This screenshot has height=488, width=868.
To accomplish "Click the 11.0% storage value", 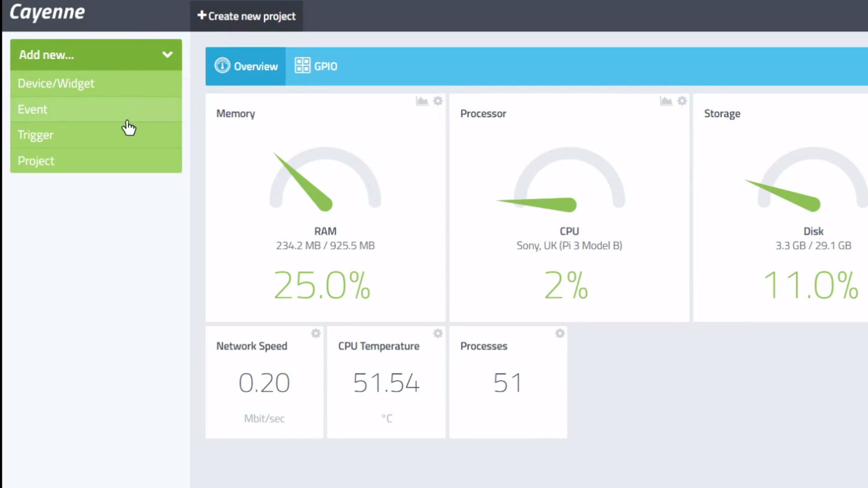I will [811, 286].
